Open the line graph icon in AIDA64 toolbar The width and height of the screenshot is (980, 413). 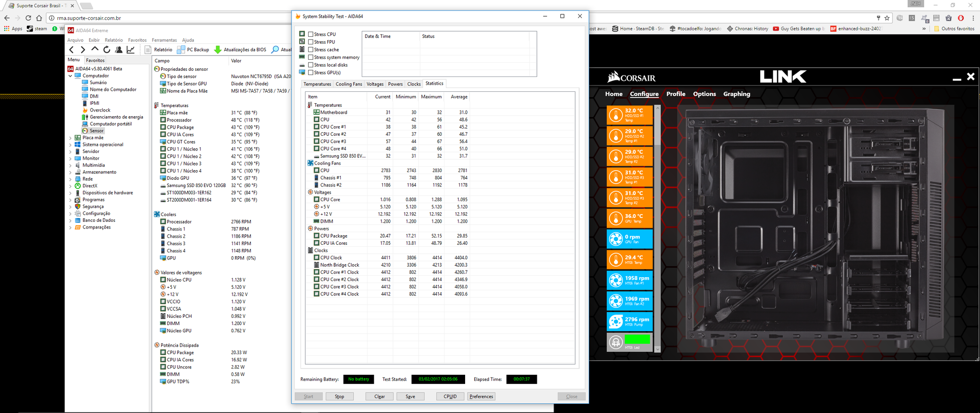tap(130, 50)
